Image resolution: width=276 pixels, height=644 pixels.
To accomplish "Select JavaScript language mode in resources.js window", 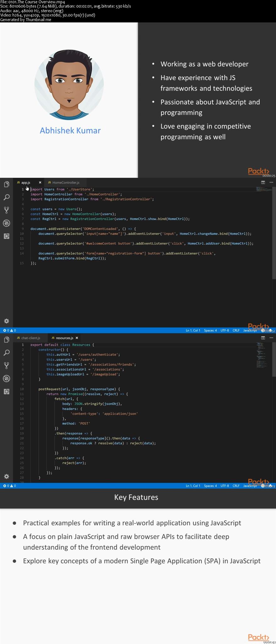I will (250, 486).
